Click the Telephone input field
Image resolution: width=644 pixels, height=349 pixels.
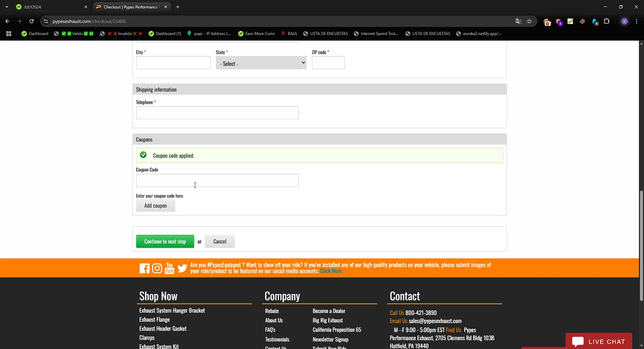[x=217, y=113]
